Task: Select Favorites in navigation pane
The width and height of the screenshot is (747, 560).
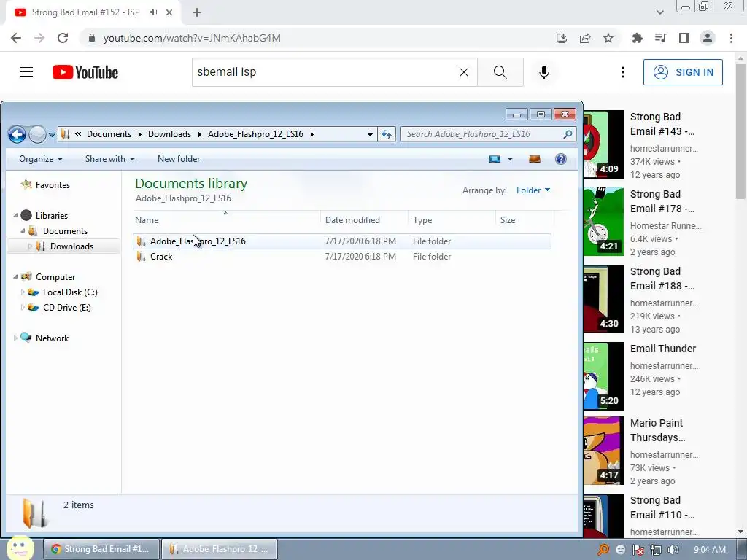Action: coord(53,185)
